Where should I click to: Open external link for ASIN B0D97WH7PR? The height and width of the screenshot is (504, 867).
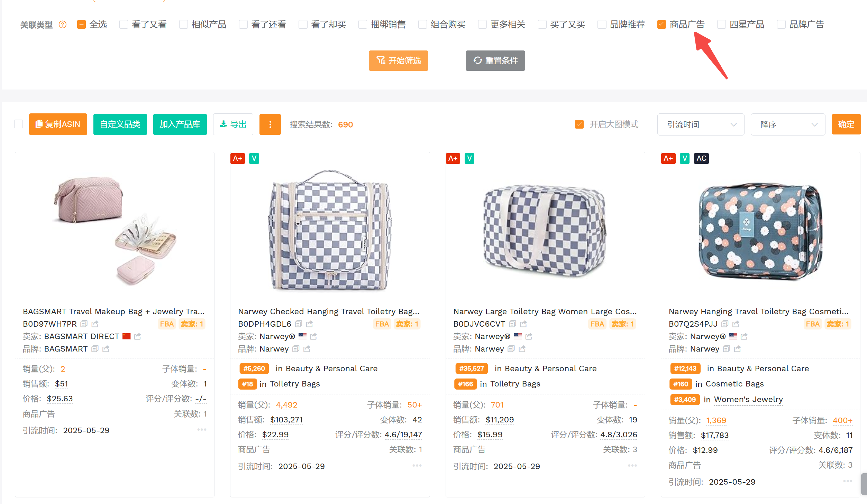pos(95,324)
